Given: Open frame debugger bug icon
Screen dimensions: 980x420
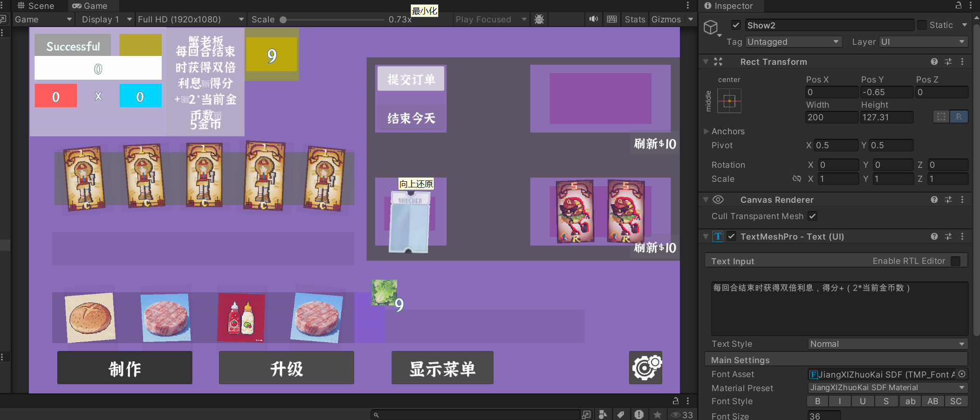Looking at the screenshot, I should (x=539, y=19).
